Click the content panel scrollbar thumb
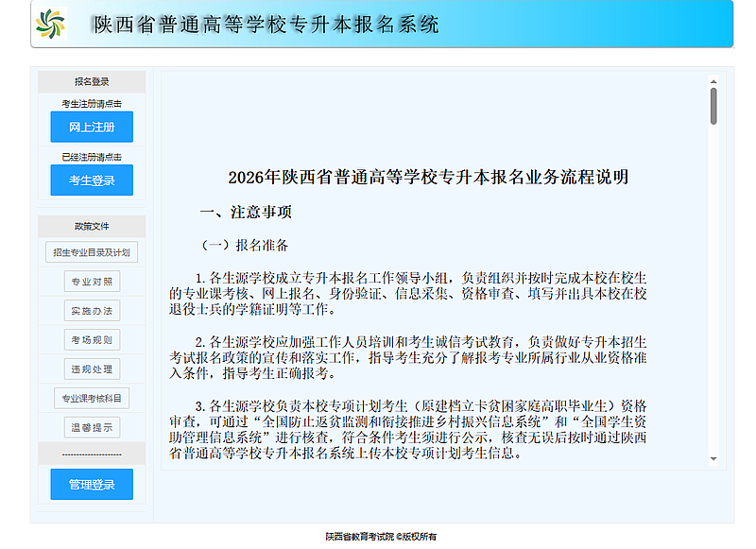Screen dimensions: 756x549 click(x=713, y=106)
